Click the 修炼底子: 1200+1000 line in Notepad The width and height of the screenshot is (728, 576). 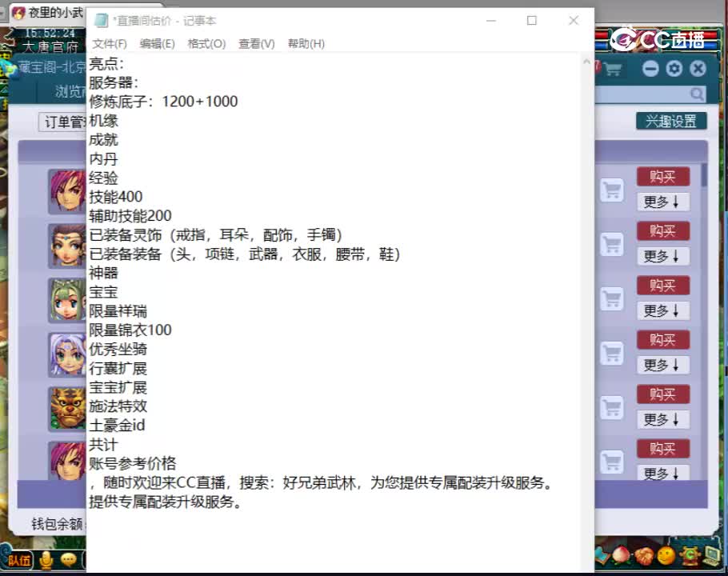tap(163, 101)
